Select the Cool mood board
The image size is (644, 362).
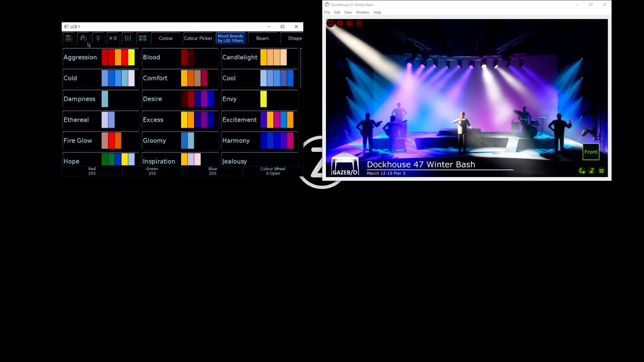[260, 78]
